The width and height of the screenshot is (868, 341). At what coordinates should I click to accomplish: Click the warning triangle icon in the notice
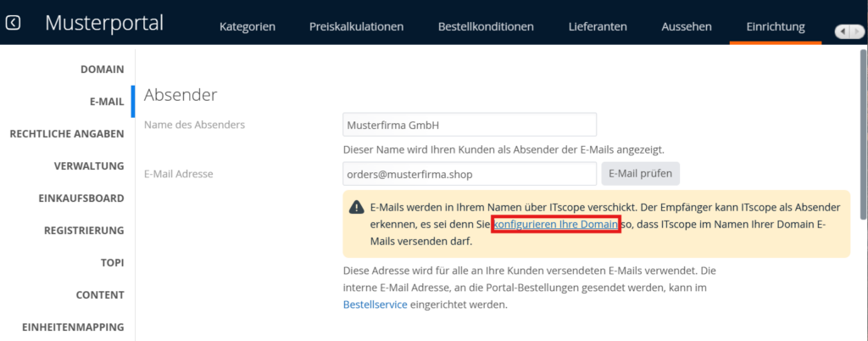point(357,208)
